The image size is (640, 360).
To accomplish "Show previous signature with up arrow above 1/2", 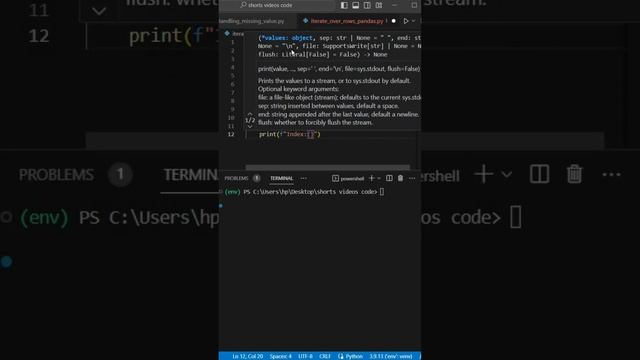I will [x=250, y=114].
